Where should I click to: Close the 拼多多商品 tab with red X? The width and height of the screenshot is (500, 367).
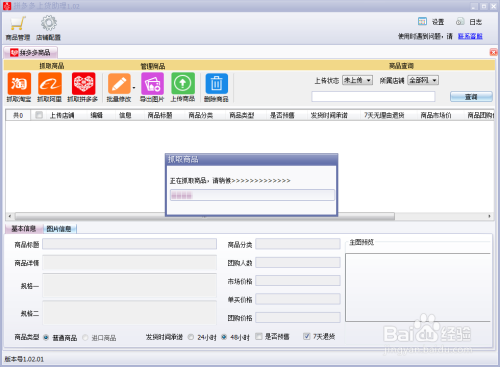point(493,52)
